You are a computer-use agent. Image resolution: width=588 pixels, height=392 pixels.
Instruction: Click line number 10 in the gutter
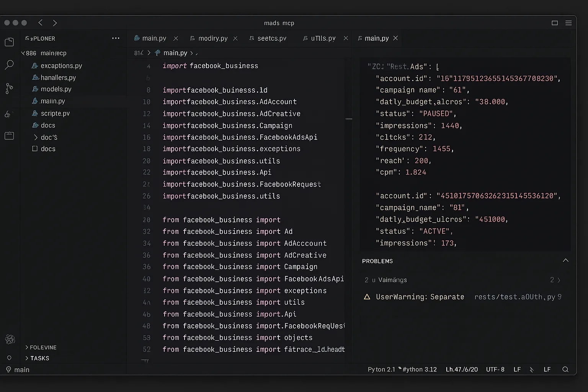pyautogui.click(x=146, y=102)
